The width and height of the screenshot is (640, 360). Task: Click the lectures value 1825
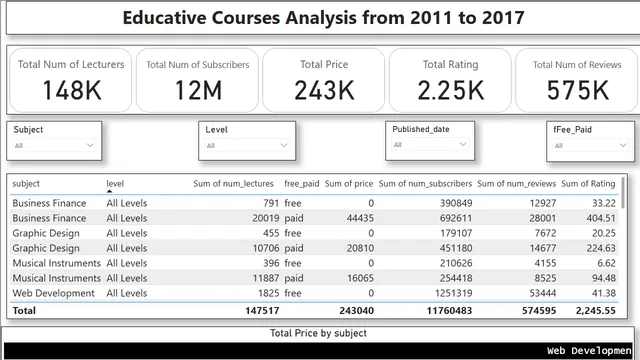269,293
